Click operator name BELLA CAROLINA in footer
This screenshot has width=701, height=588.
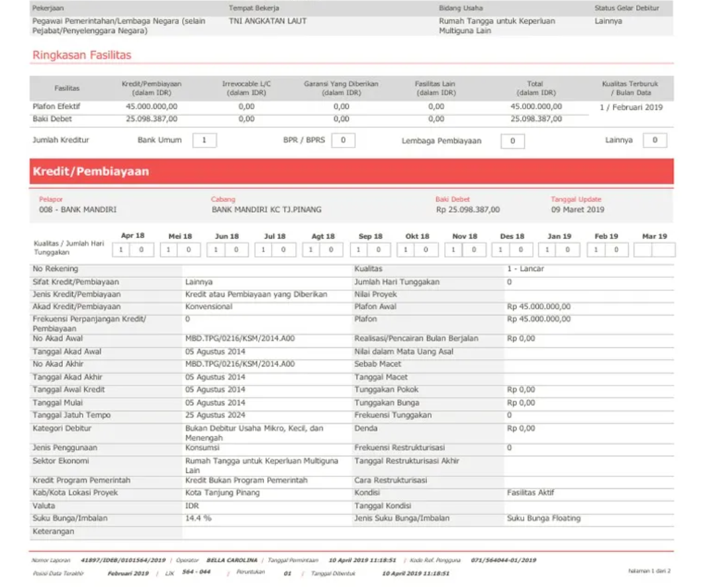[x=231, y=560]
